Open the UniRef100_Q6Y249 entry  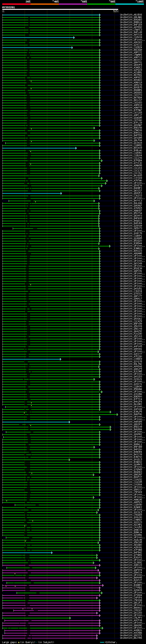click(x=131, y=263)
